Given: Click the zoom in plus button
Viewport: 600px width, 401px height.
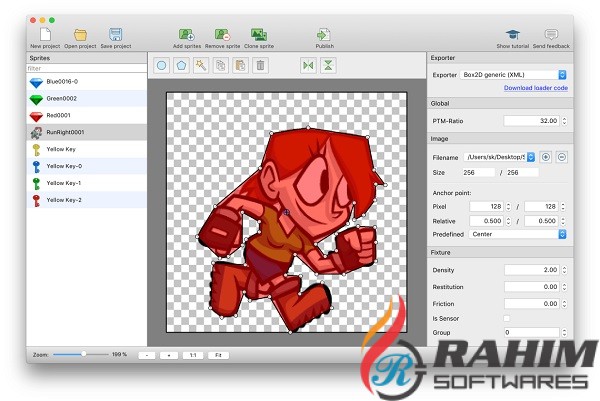Looking at the screenshot, I should pos(169,355).
